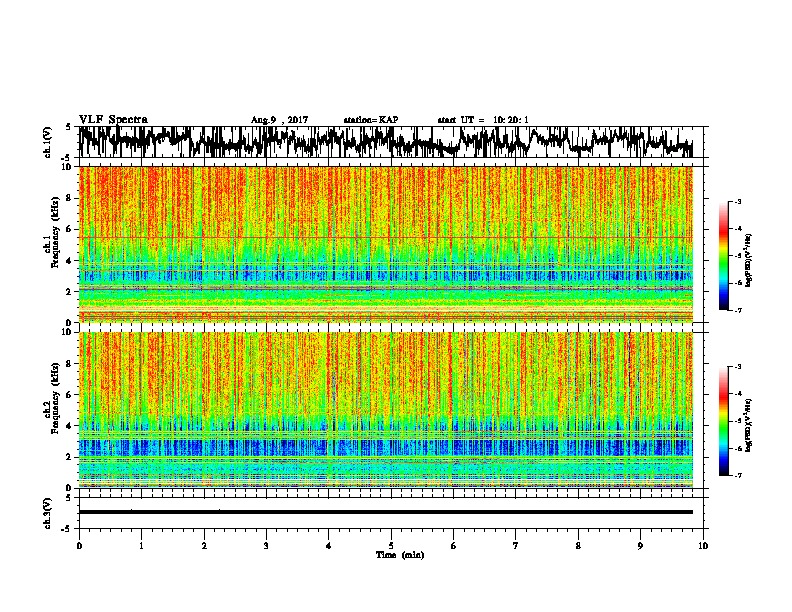Click the "-7" tick on ch.1 colorbar
The height and width of the screenshot is (612, 792).
coord(737,310)
